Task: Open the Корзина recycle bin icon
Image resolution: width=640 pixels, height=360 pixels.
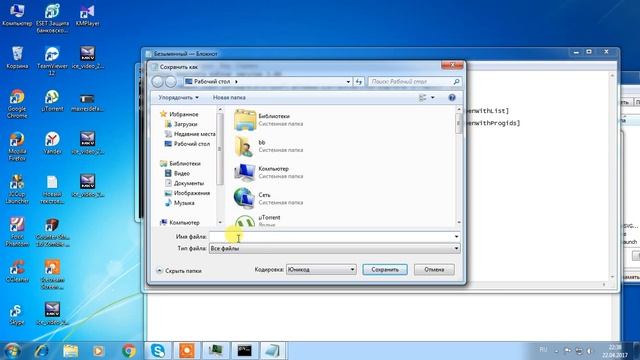Action: [x=17, y=58]
